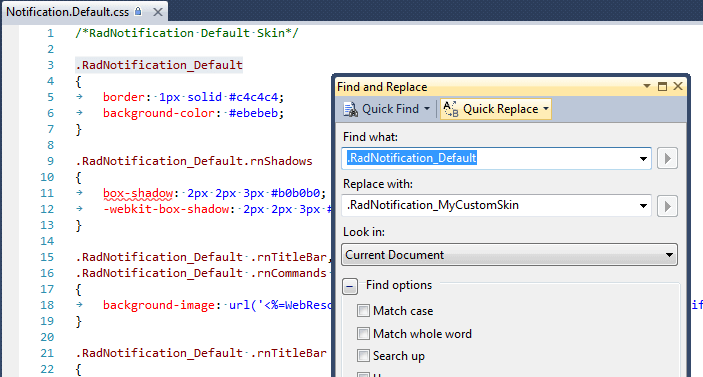Click the background-color property on line 6
703x377 pixels.
click(x=159, y=113)
